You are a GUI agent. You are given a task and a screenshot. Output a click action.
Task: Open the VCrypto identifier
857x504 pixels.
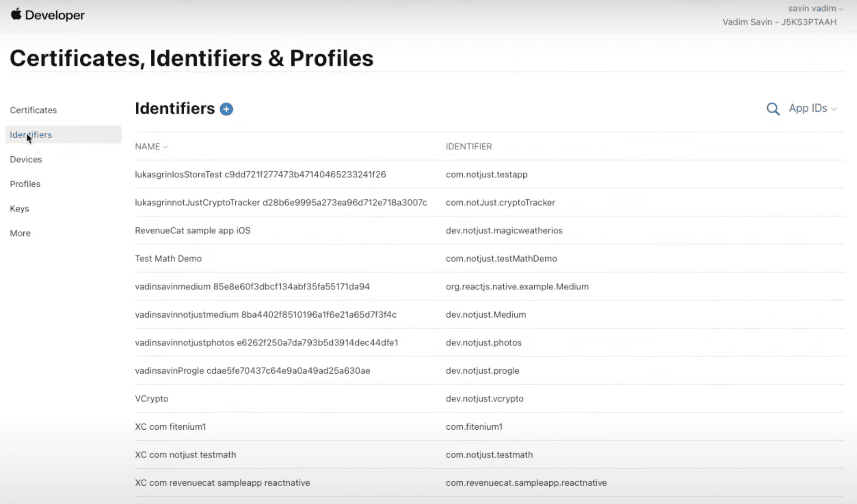pyautogui.click(x=151, y=398)
